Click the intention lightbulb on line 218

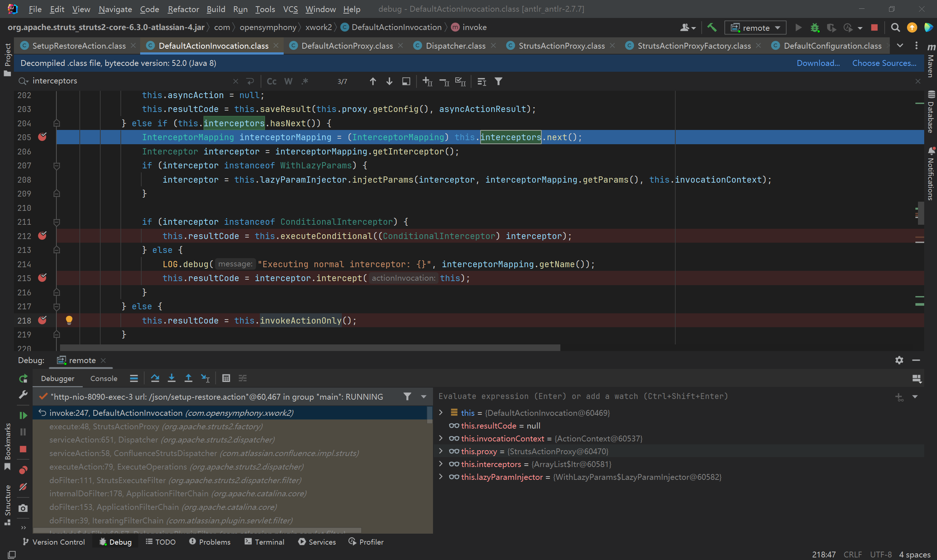coord(69,320)
